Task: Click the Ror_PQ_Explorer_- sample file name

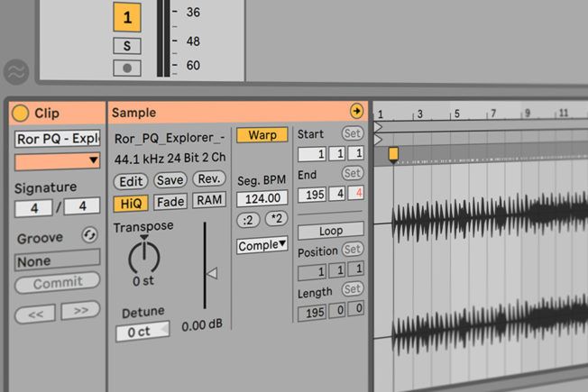Action: [170, 138]
